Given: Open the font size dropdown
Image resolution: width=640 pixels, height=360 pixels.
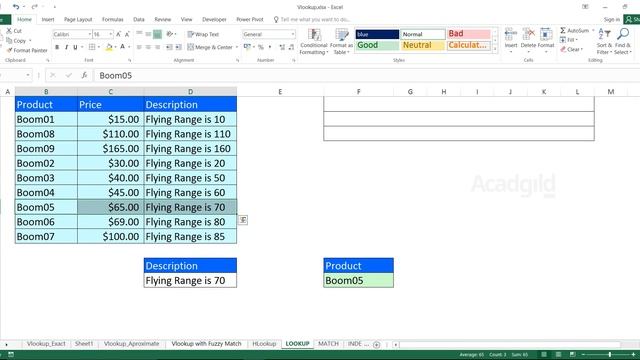Looking at the screenshot, I should coord(111,34).
